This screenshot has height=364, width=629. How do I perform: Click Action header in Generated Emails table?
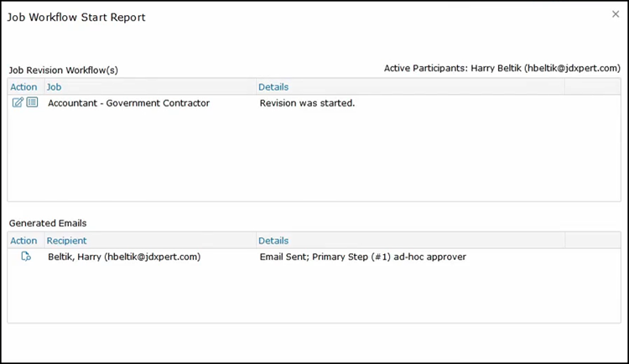click(x=23, y=241)
